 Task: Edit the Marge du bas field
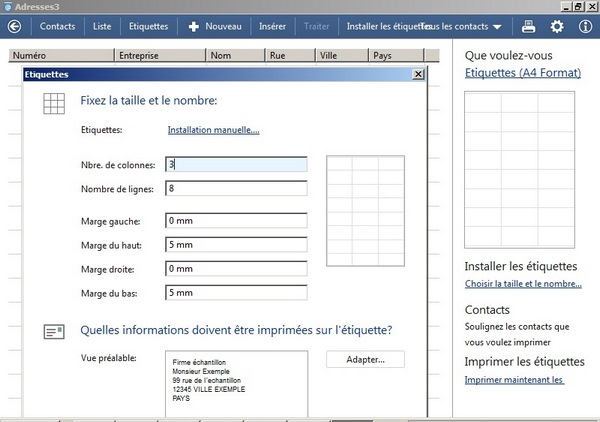(236, 293)
